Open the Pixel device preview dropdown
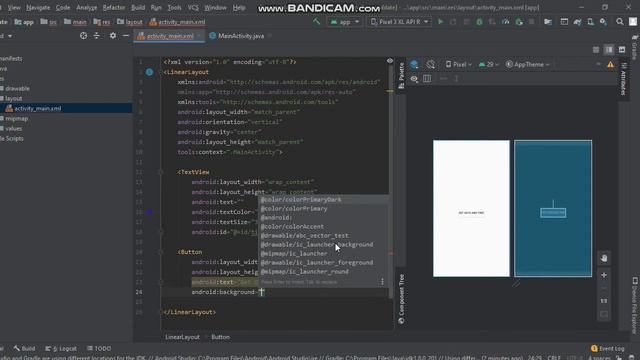The height and width of the screenshot is (360, 640). pos(458,64)
